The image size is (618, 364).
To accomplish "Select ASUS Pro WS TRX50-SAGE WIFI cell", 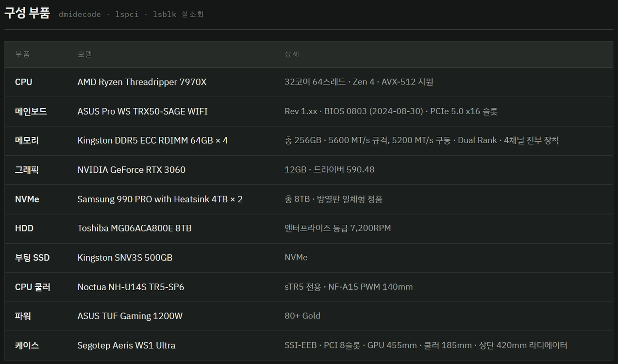I will click(142, 111).
